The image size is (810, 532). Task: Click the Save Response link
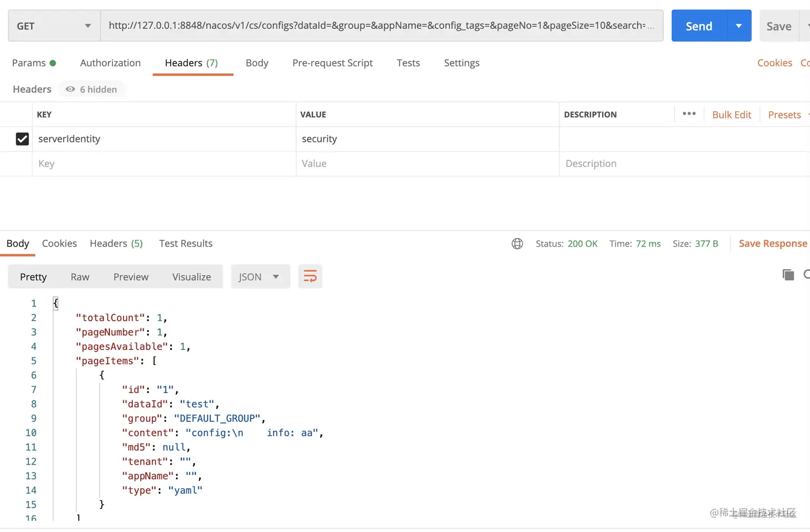coord(772,244)
